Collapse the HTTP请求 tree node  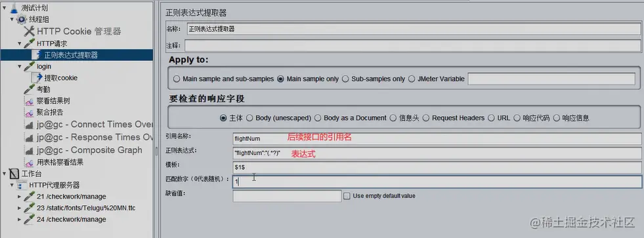pos(20,43)
